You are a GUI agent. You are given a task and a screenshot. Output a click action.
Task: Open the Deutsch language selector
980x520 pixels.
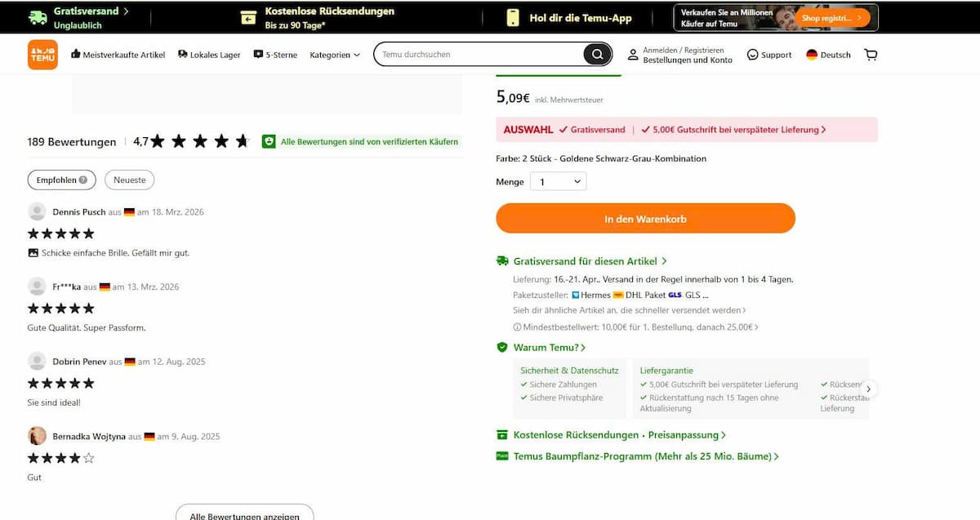[x=828, y=55]
